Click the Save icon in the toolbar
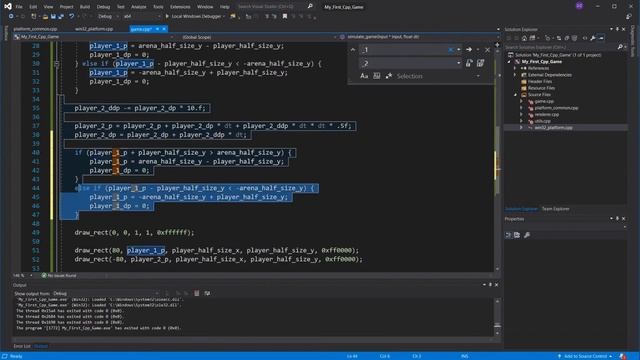The width and height of the screenshot is (640, 360). tap(53, 16)
